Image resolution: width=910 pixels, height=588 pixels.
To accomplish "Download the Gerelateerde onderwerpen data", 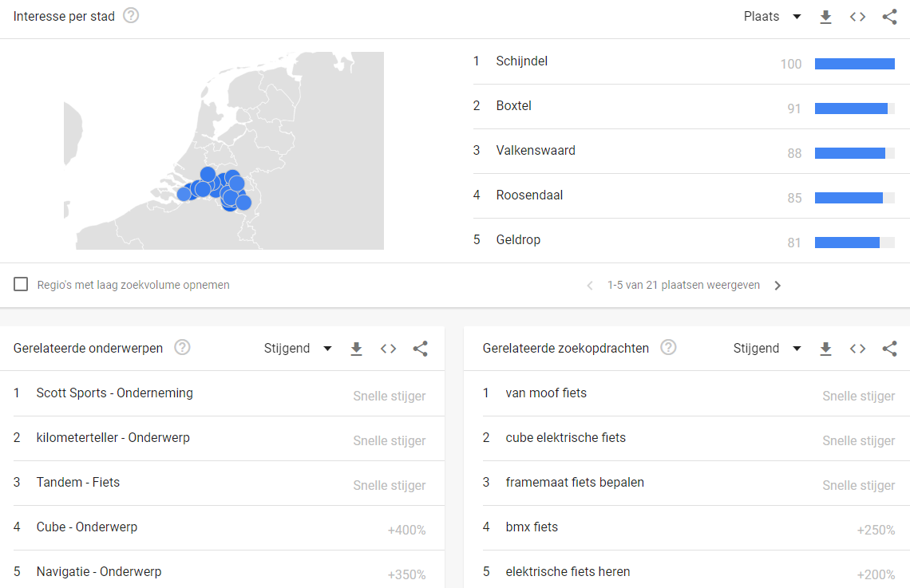I will pyautogui.click(x=356, y=348).
